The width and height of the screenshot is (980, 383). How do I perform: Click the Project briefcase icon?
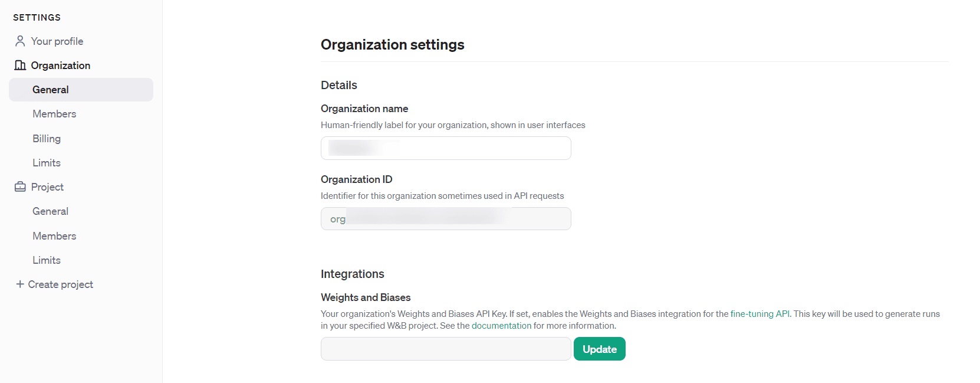tap(20, 186)
